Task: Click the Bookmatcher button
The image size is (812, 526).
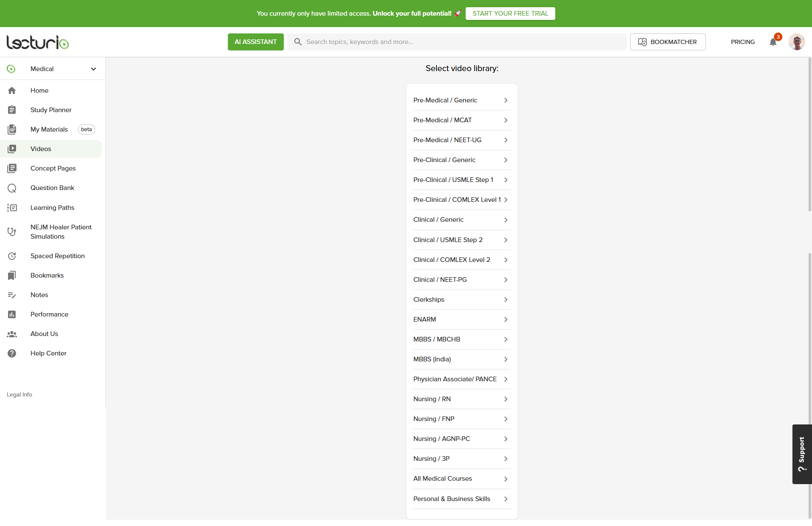Action: point(667,42)
